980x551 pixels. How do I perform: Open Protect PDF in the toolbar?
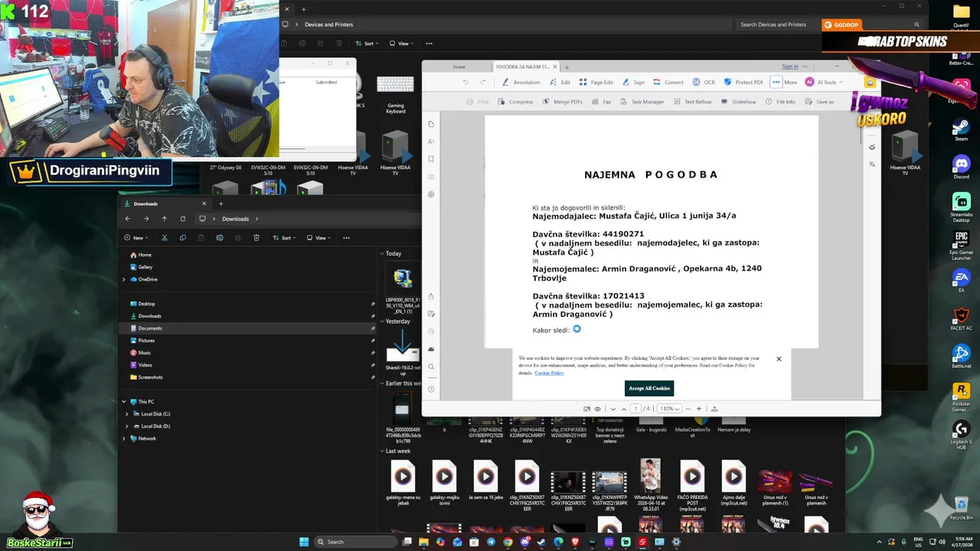pos(743,82)
